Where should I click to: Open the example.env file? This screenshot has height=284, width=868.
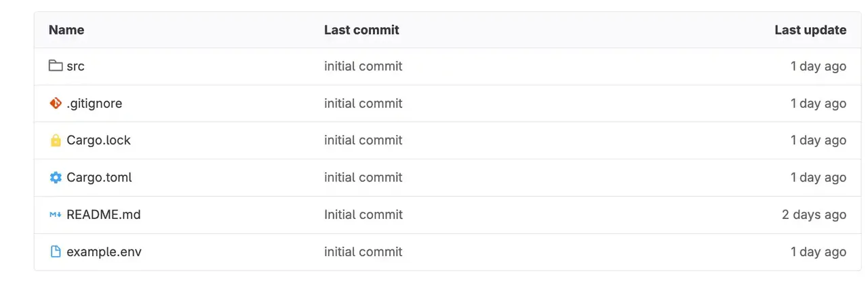[104, 251]
